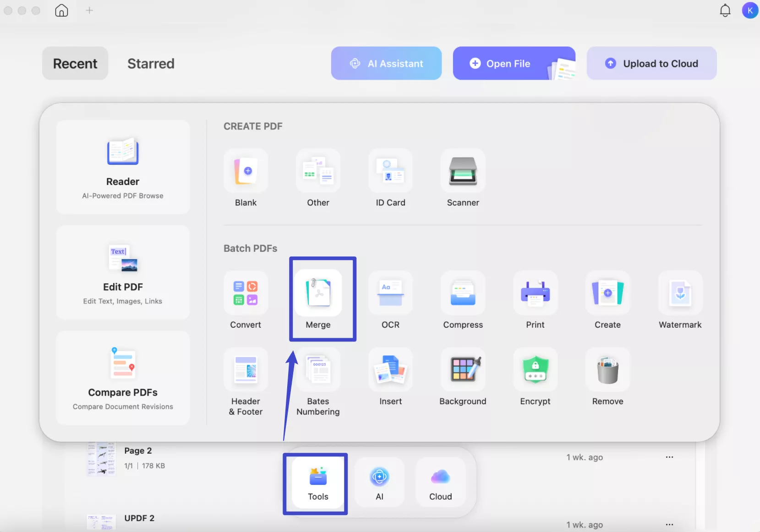Image resolution: width=760 pixels, height=532 pixels.
Task: Choose the batch Insert tool
Action: point(391,370)
